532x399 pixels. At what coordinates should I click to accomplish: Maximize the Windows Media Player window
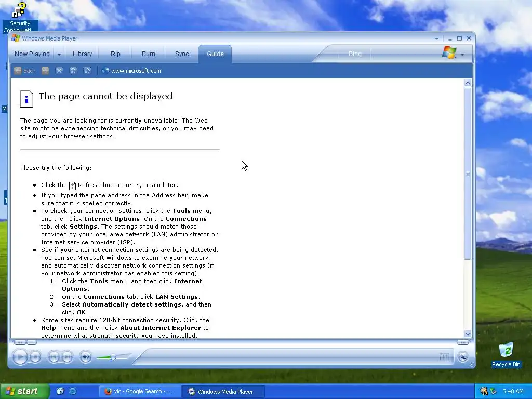[x=459, y=38]
